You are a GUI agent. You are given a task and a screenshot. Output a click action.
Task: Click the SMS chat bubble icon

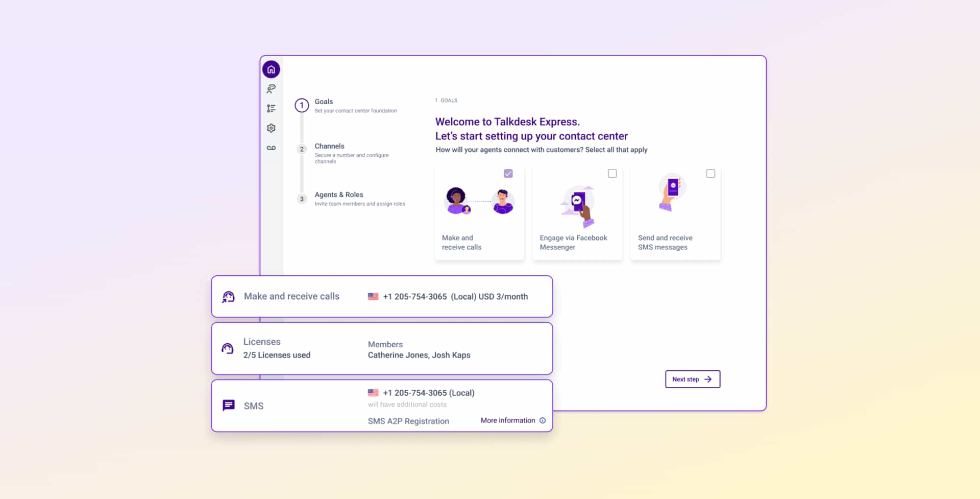click(229, 406)
